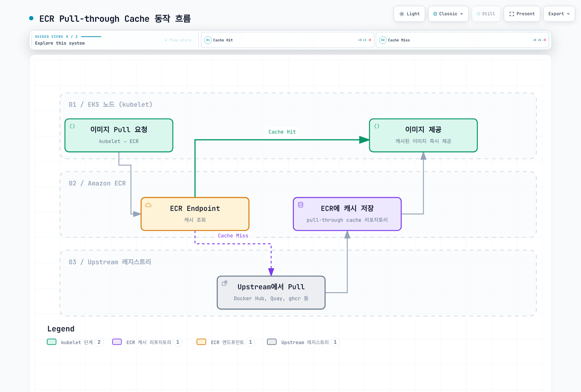The width and height of the screenshot is (581, 392).
Task: Click the purple ECR 캐시 리포지토리 legend swatch
Action: [117, 342]
